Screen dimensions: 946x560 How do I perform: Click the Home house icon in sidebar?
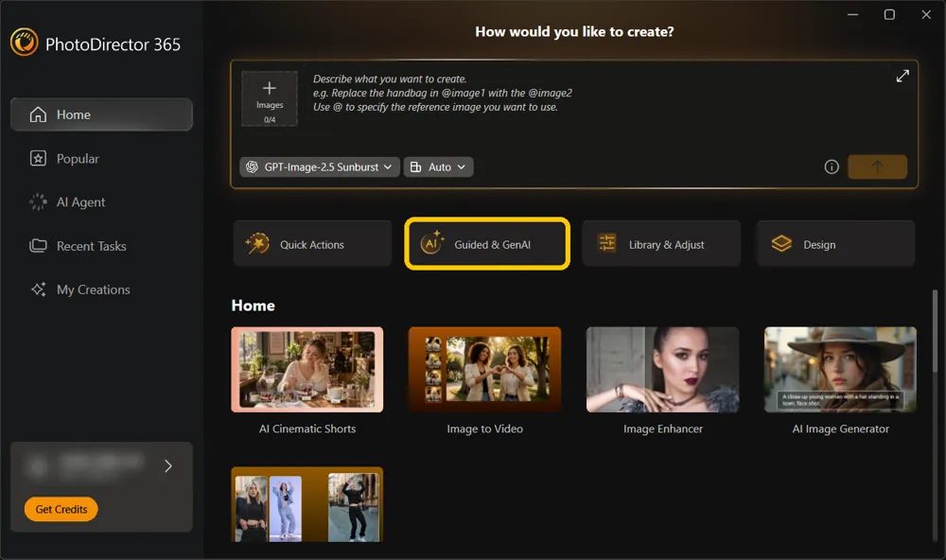[x=38, y=114]
